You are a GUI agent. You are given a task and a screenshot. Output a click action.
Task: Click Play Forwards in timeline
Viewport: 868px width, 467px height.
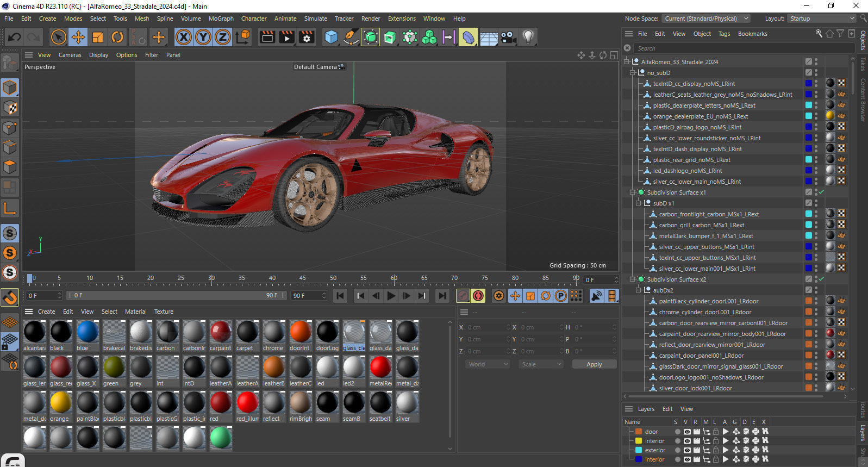[391, 296]
